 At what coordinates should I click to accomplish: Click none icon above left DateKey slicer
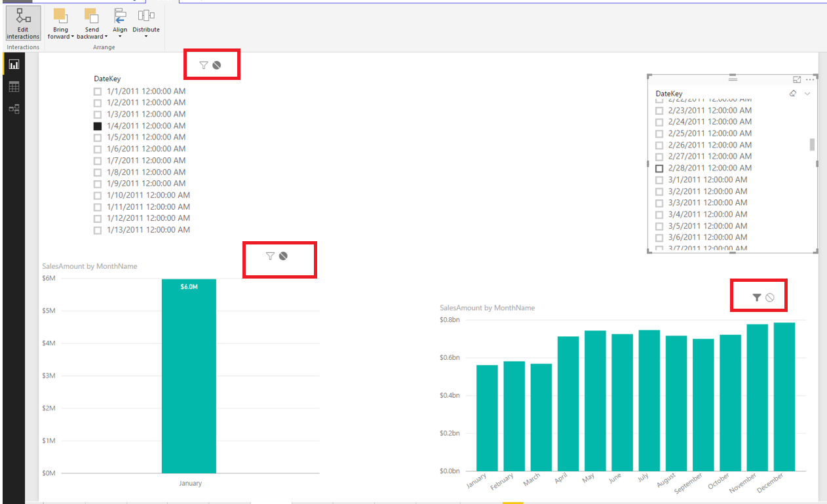point(217,65)
